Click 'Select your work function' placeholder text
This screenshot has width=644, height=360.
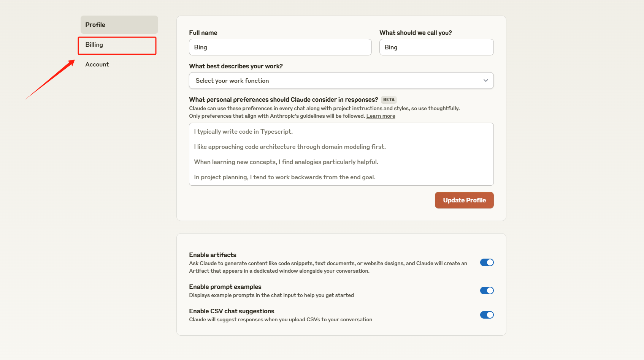click(232, 81)
